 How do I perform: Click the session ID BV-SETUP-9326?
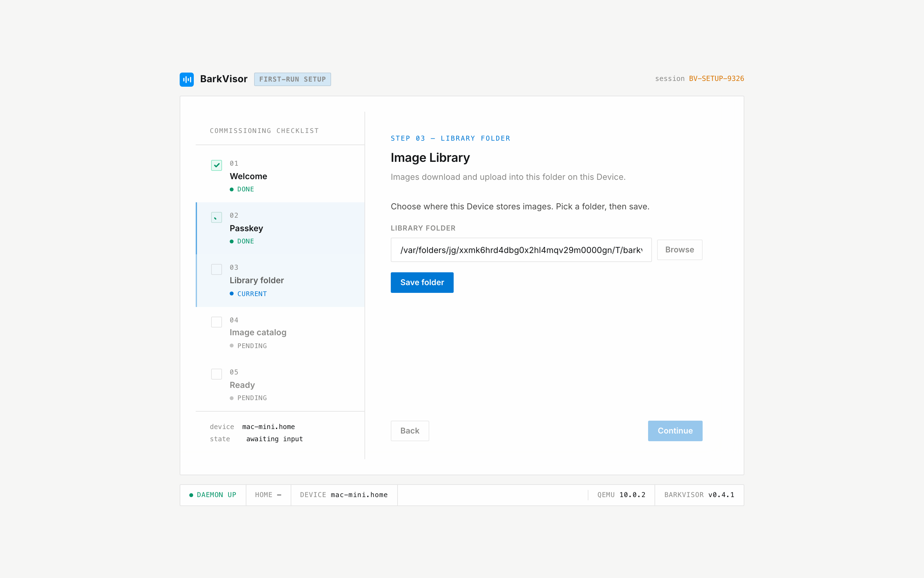coord(716,79)
